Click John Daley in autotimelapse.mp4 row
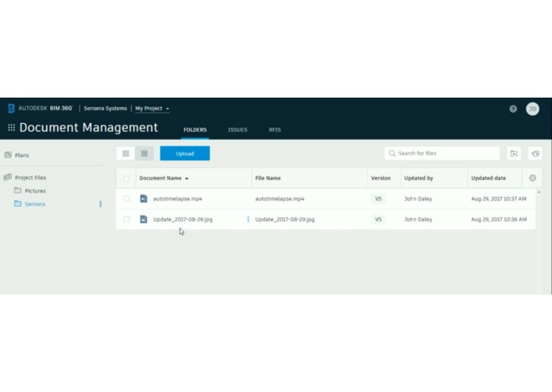The width and height of the screenshot is (552, 392). pos(418,198)
